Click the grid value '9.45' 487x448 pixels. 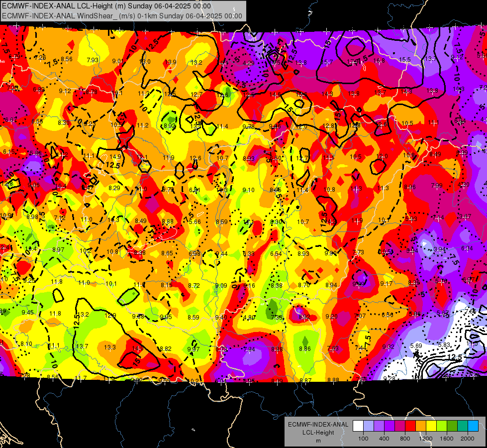[x=28, y=312]
